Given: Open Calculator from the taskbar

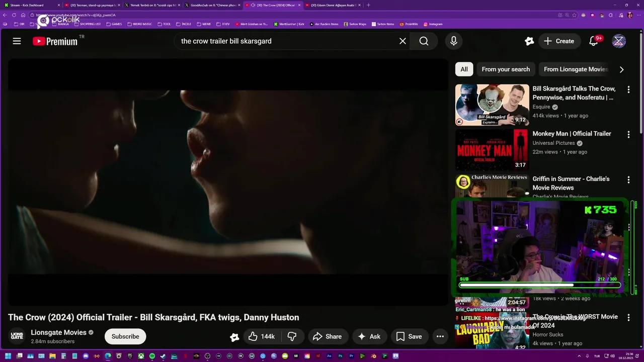Looking at the screenshot, I should (x=63, y=356).
